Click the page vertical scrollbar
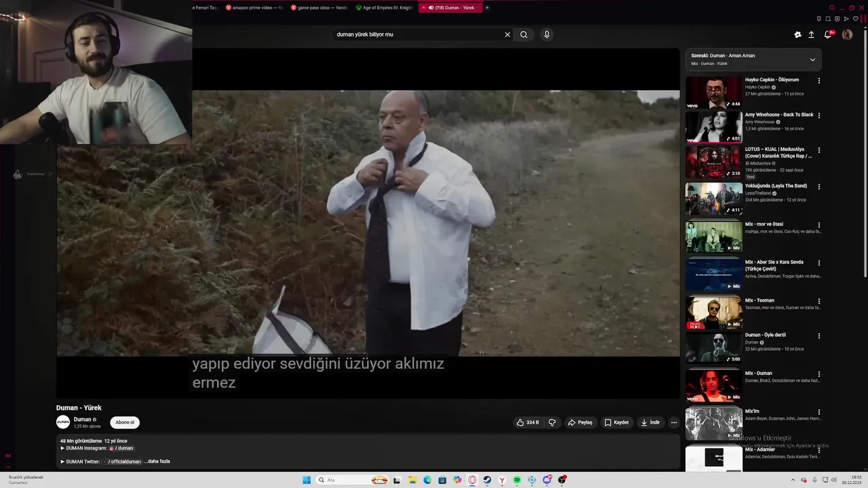The height and width of the screenshot is (488, 868). coord(865,152)
